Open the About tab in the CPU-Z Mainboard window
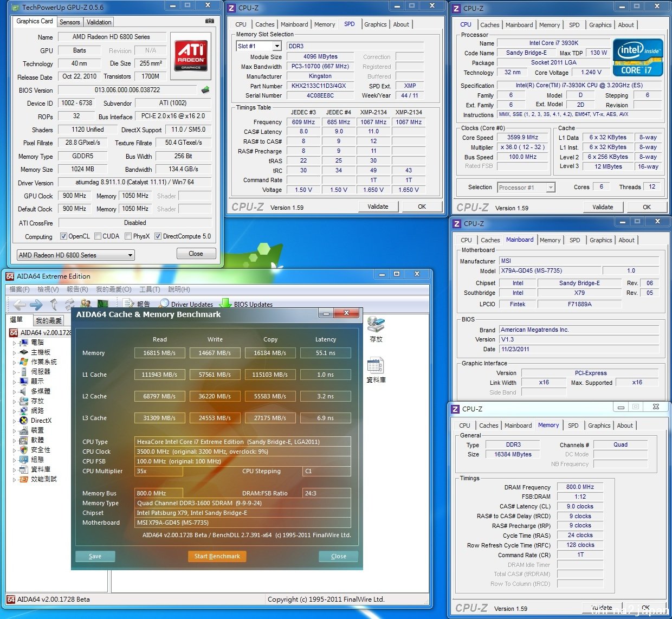This screenshot has width=672, height=619. 626,240
